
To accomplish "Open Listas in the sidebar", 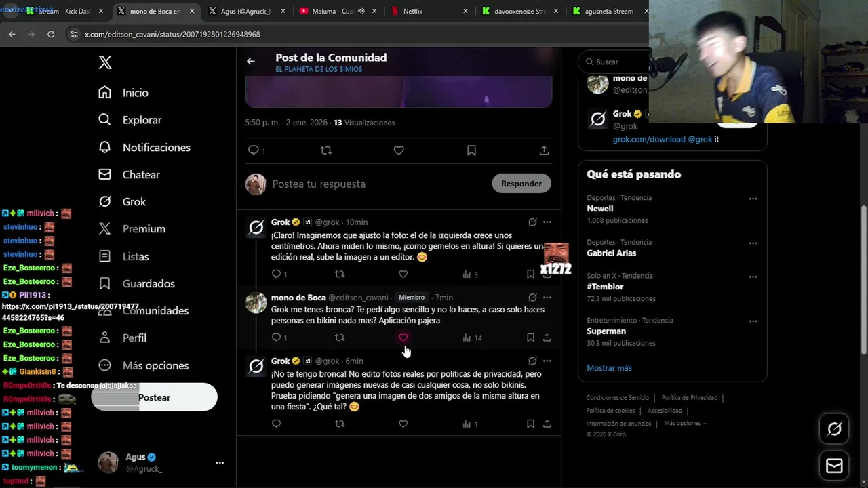I will [x=123, y=256].
